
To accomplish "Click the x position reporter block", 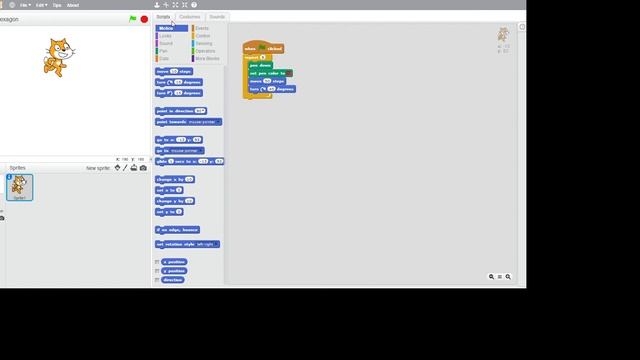I will (174, 262).
